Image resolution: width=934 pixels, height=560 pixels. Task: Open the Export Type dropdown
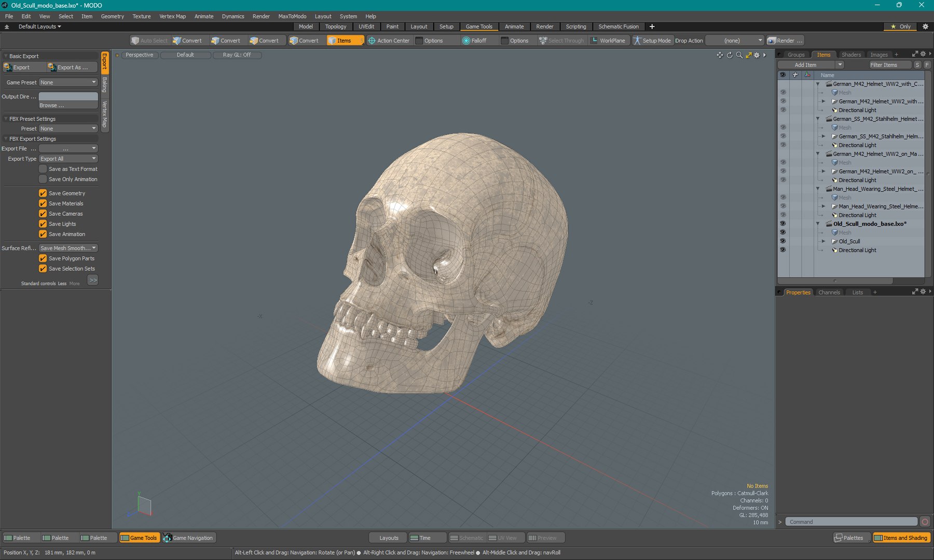[x=68, y=159]
